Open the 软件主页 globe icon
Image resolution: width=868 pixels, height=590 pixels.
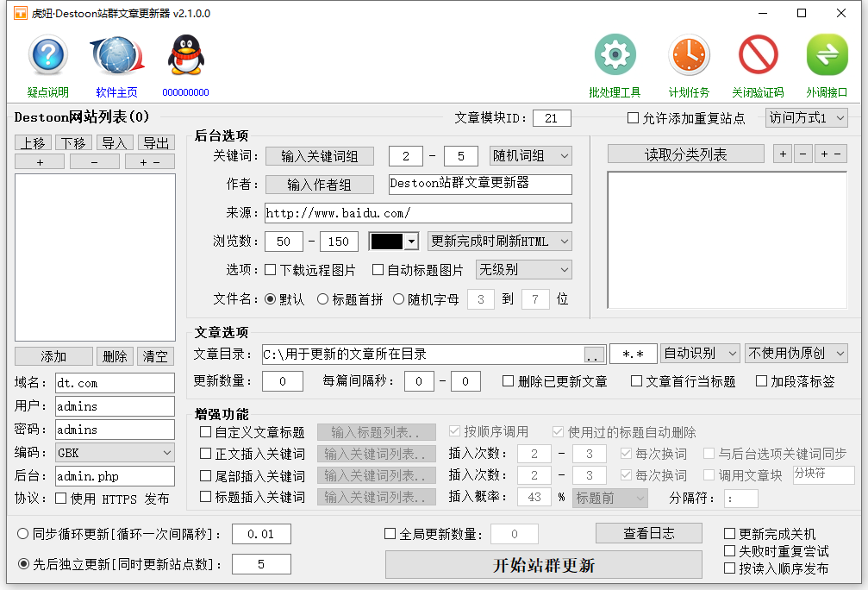pos(117,55)
